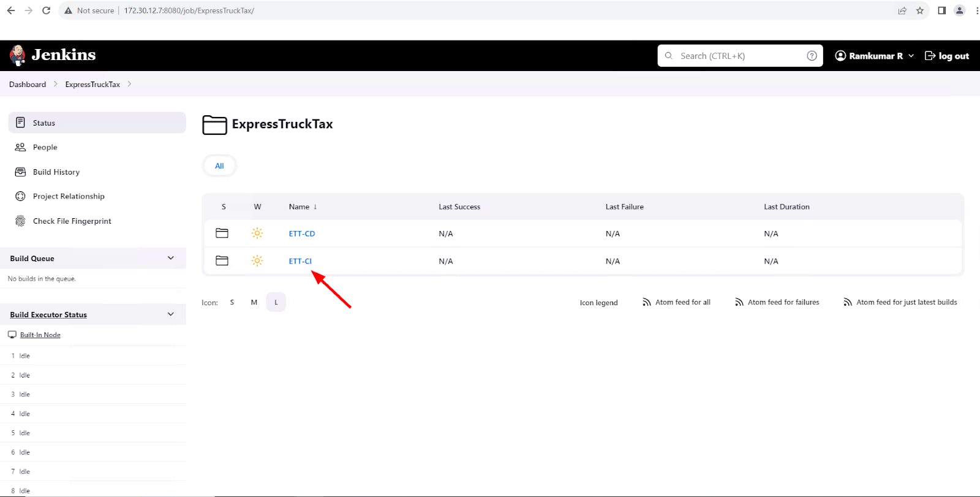
Task: Click the magnifier icon in search box
Action: click(669, 56)
